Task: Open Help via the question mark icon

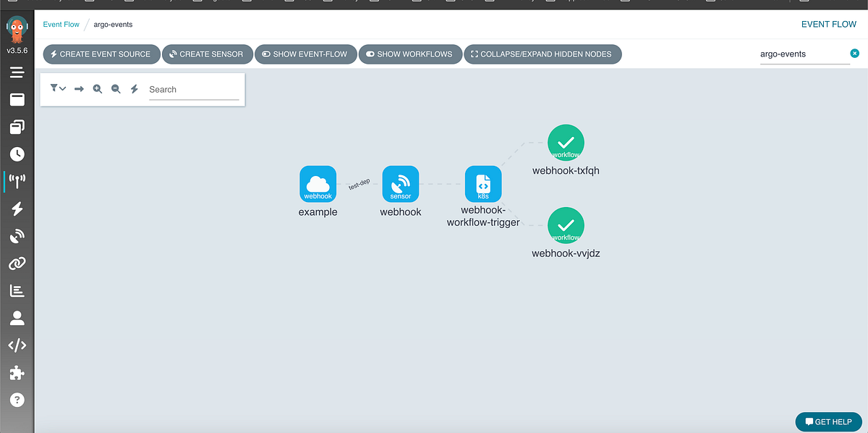Action: point(17,399)
